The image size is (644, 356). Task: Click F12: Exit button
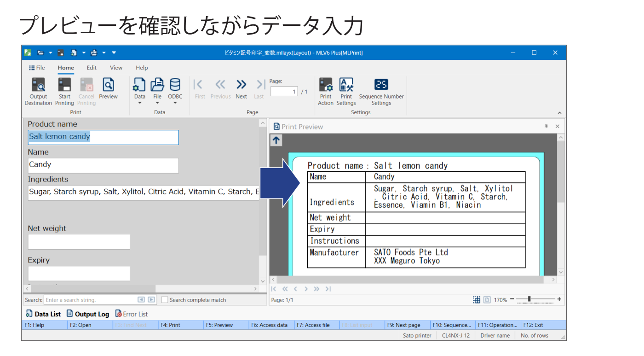coord(543,325)
